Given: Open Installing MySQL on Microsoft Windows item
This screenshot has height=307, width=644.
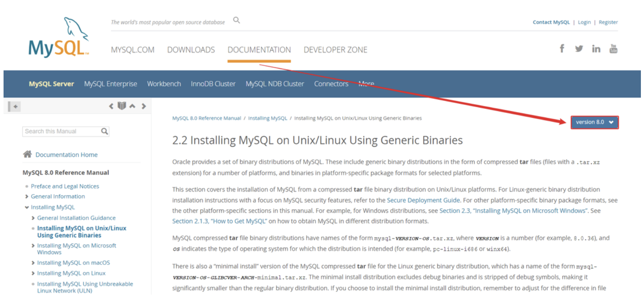Looking at the screenshot, I should coord(77,249).
